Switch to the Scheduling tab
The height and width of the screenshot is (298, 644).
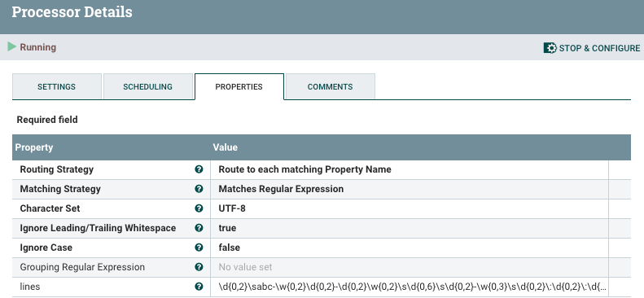[x=148, y=86]
